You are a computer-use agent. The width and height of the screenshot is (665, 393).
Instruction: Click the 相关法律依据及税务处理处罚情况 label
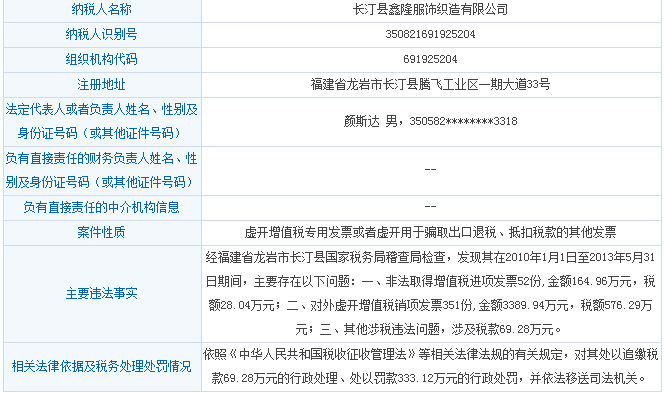pos(102,367)
